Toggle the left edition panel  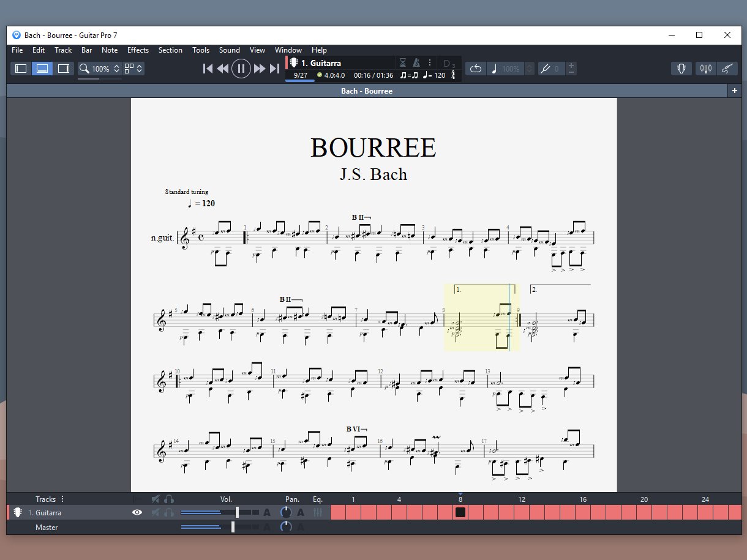[x=21, y=69]
